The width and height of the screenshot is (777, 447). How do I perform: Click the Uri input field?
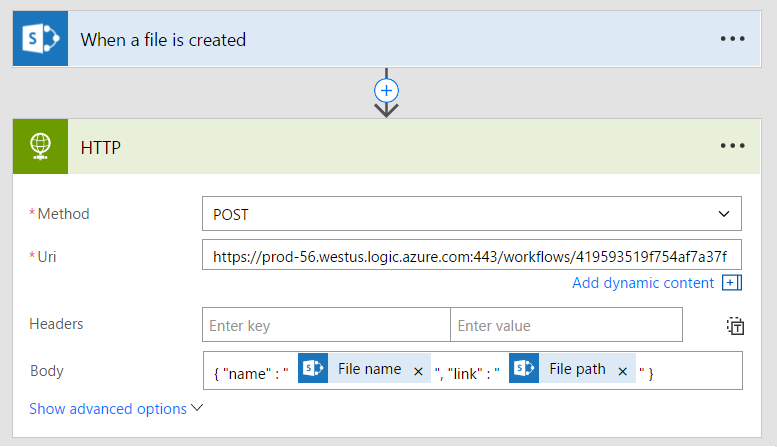(x=472, y=256)
